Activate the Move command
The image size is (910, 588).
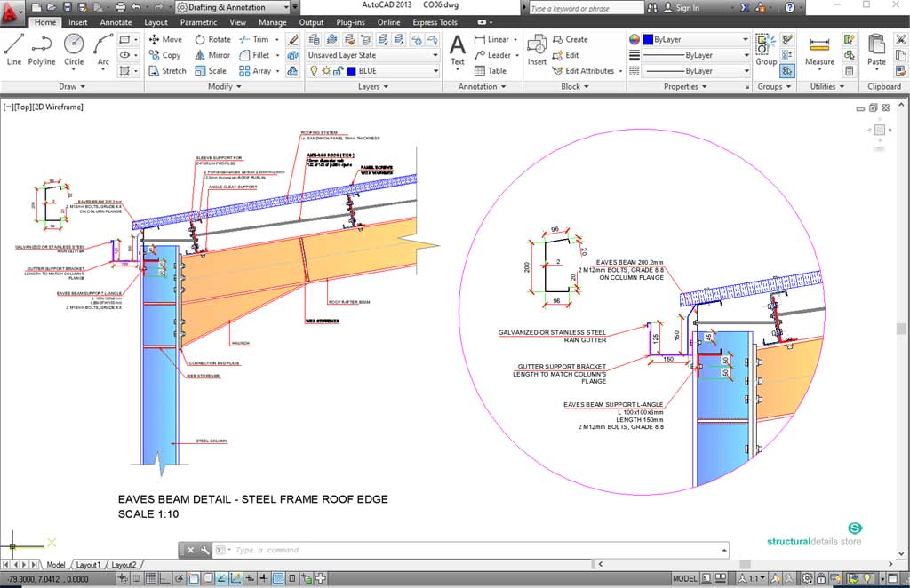(165, 39)
